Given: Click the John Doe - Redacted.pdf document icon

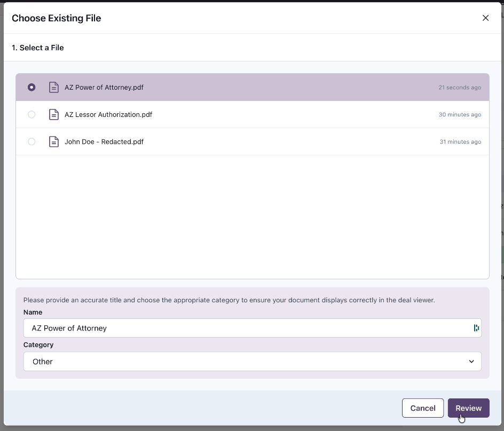Looking at the screenshot, I should 53,142.
